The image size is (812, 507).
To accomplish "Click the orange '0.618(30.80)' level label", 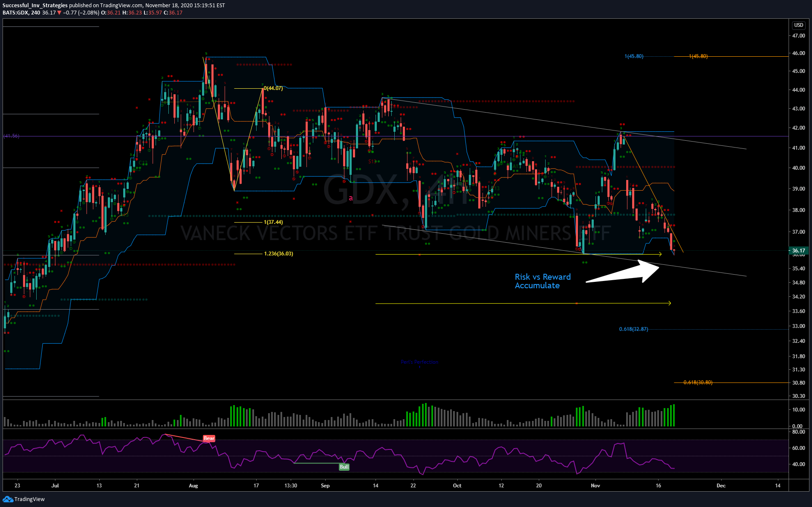I will (698, 382).
